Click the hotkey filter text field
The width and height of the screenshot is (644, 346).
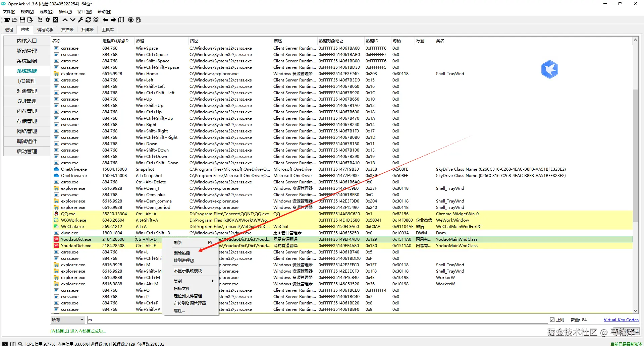click(x=317, y=320)
